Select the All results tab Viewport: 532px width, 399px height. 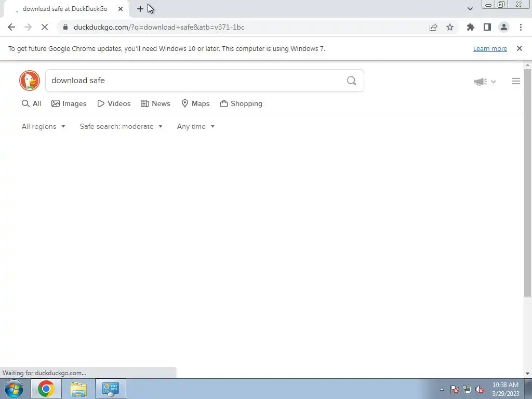[32, 103]
